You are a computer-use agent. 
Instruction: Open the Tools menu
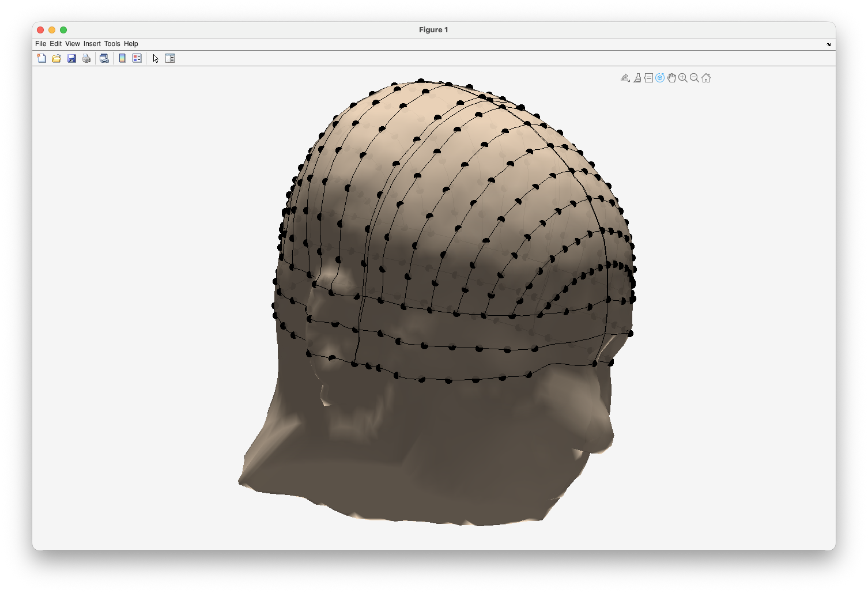coord(112,44)
